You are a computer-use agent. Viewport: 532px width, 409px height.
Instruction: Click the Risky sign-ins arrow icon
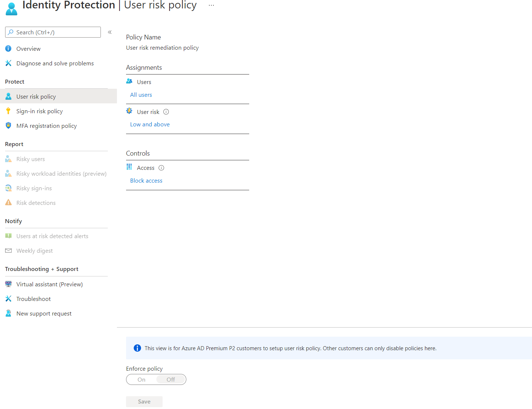tap(8, 188)
